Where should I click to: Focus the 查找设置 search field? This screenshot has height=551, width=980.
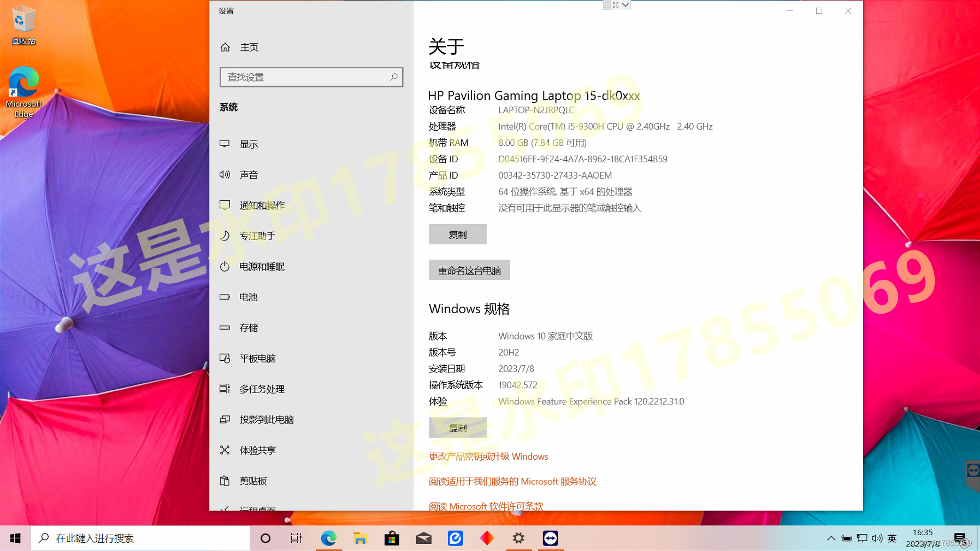tap(311, 77)
